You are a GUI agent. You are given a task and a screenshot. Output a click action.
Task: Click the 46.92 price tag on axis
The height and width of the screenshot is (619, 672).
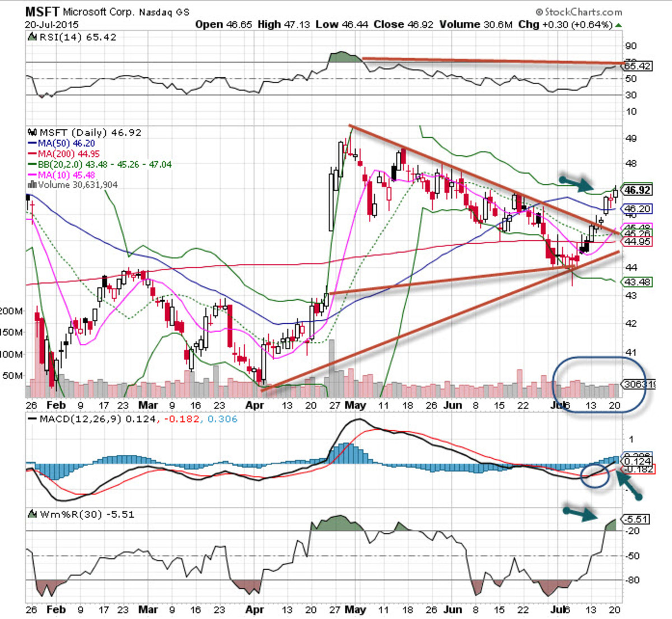[637, 190]
